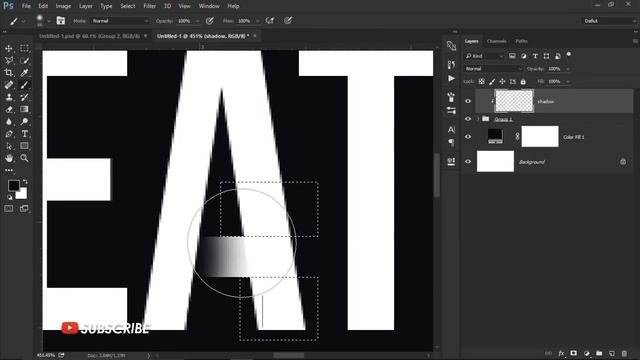
Task: Open the layer filter Kind dropdown
Action: click(484, 56)
